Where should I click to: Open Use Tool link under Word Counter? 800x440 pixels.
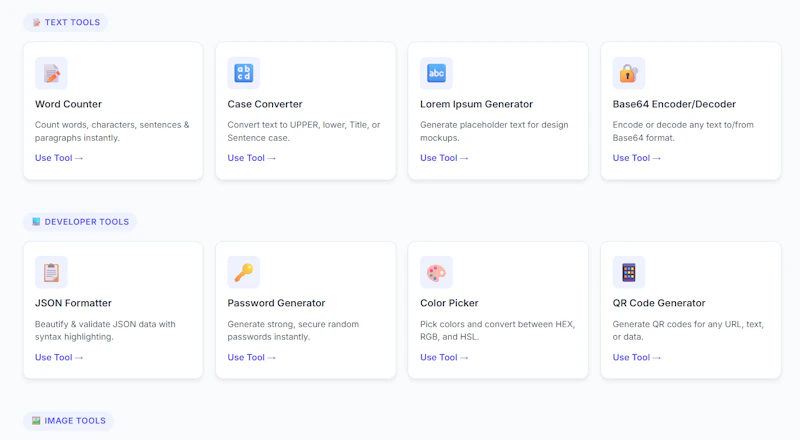pyautogui.click(x=59, y=158)
